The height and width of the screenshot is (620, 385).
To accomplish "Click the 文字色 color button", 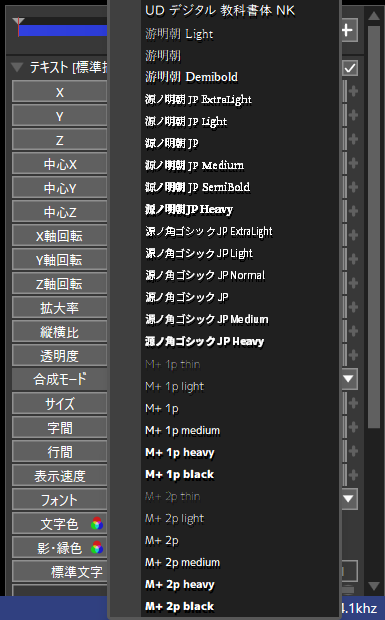I will point(60,524).
